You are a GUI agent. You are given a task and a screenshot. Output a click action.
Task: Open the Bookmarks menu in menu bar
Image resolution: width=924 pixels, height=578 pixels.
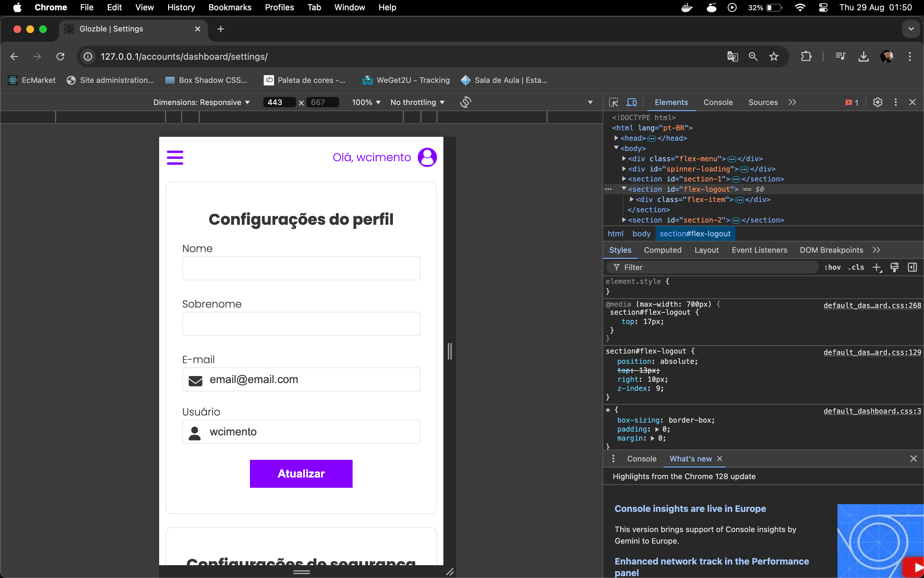(230, 7)
